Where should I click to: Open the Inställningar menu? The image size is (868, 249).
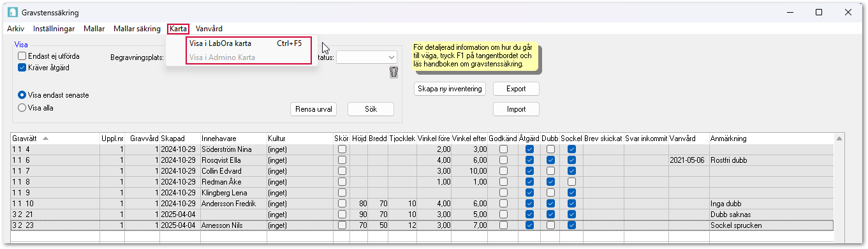tap(54, 29)
